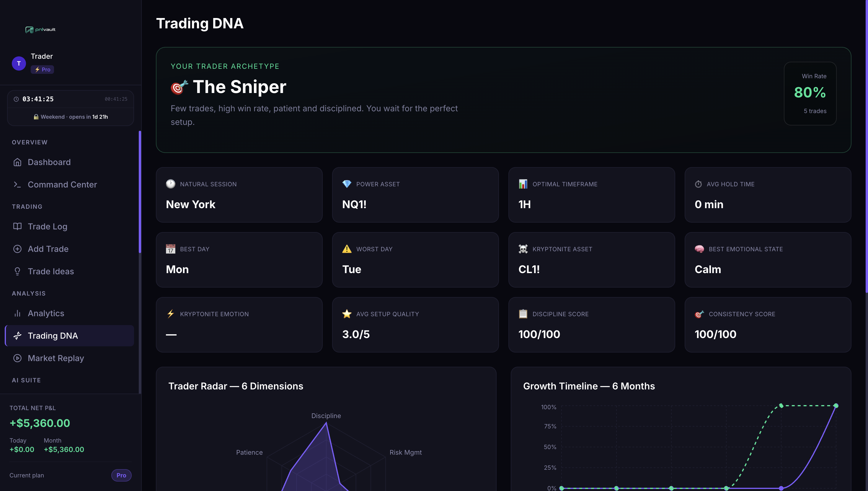
Task: Click the 0 min hold time value
Action: click(x=709, y=204)
